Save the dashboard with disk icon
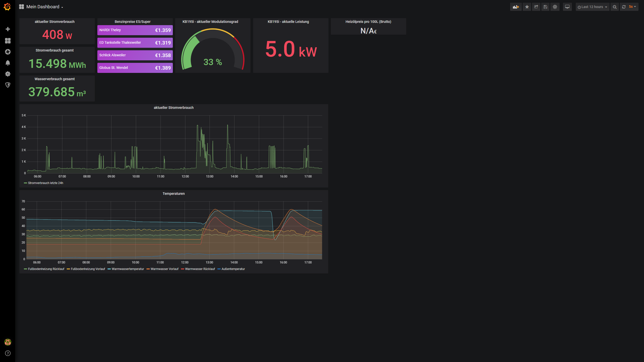Screen dimensions: 644x362 (x=545, y=7)
